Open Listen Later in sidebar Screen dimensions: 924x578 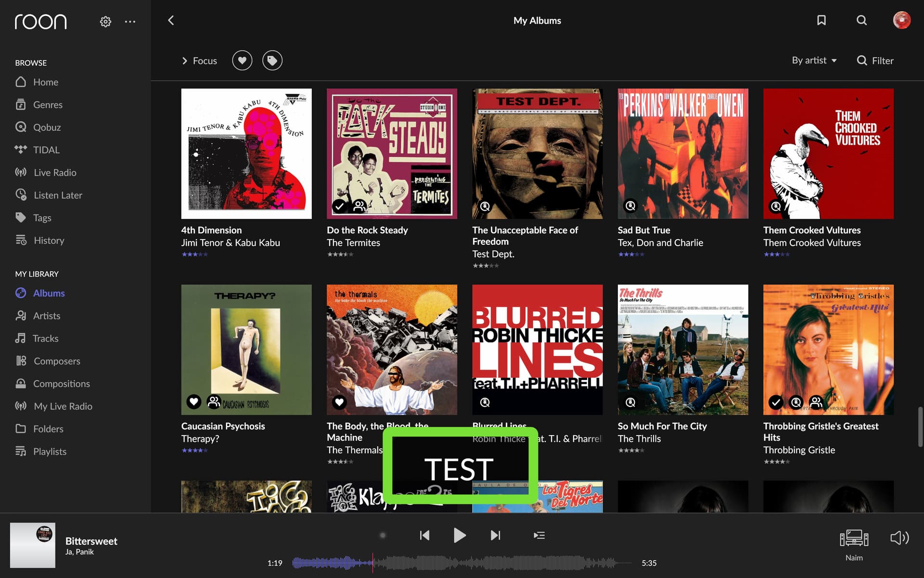pos(49,195)
